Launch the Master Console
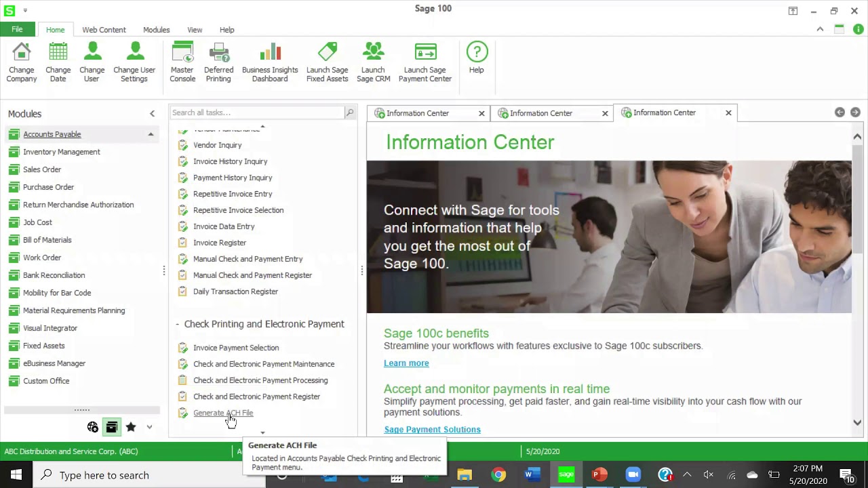The width and height of the screenshot is (868, 488). (182, 62)
